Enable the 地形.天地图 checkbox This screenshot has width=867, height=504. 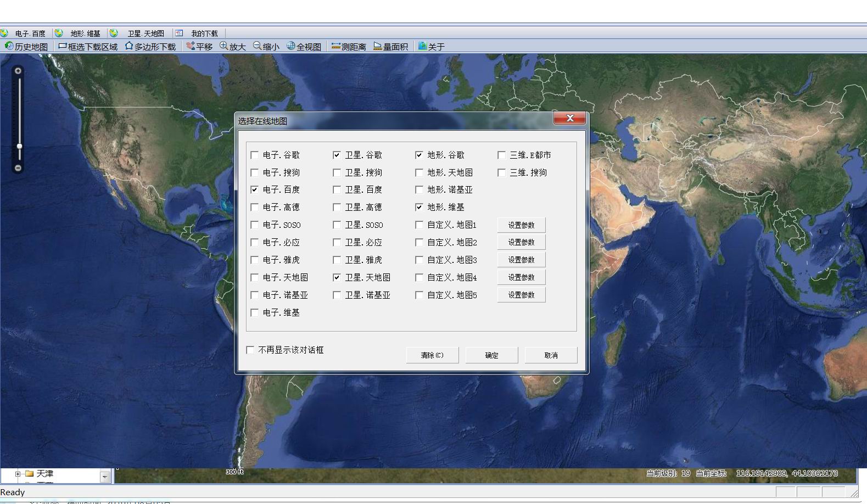[x=419, y=172]
